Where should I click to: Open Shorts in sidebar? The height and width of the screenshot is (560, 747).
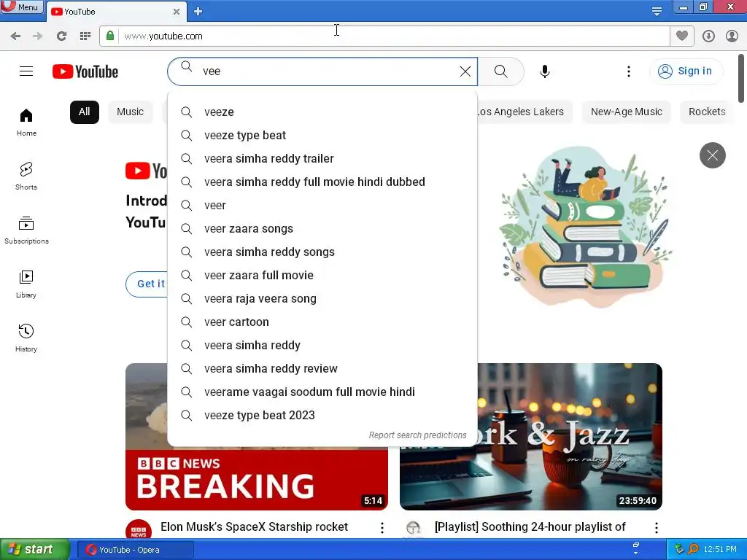pos(26,176)
